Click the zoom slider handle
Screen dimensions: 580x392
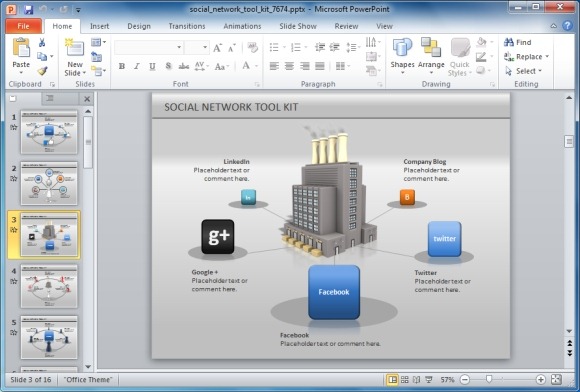click(489, 379)
